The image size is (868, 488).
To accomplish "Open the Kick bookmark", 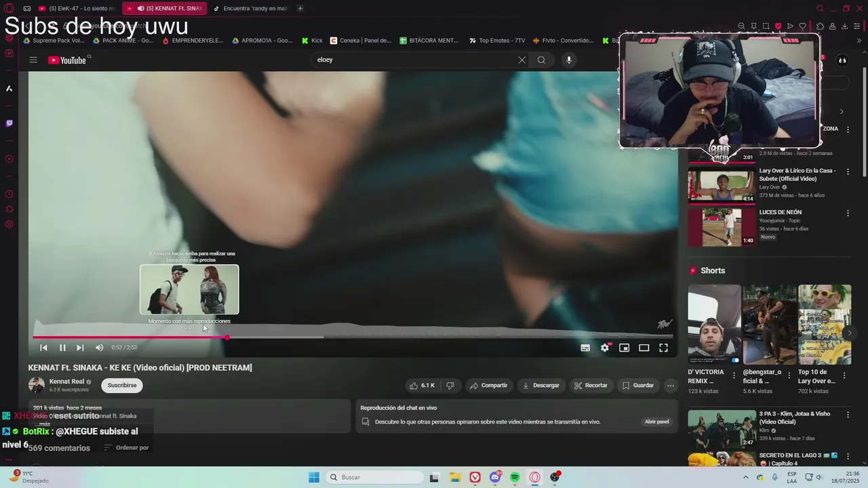I will [x=313, y=41].
